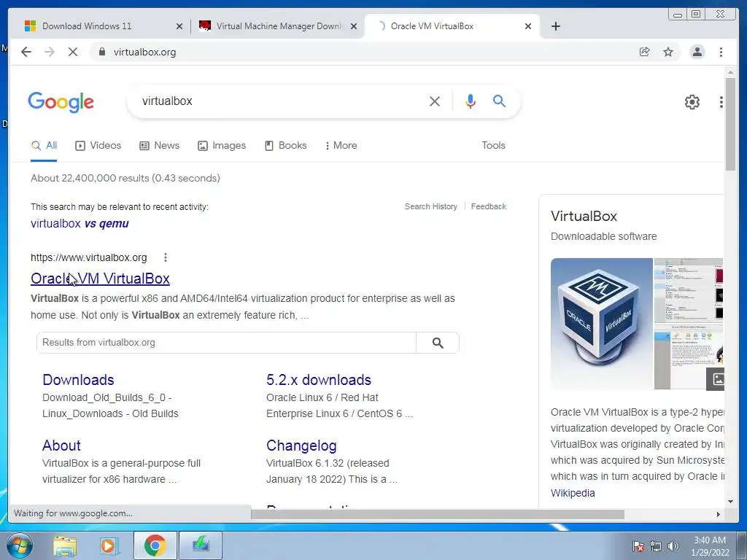
Task: Open the About sitelink
Action: (61, 446)
